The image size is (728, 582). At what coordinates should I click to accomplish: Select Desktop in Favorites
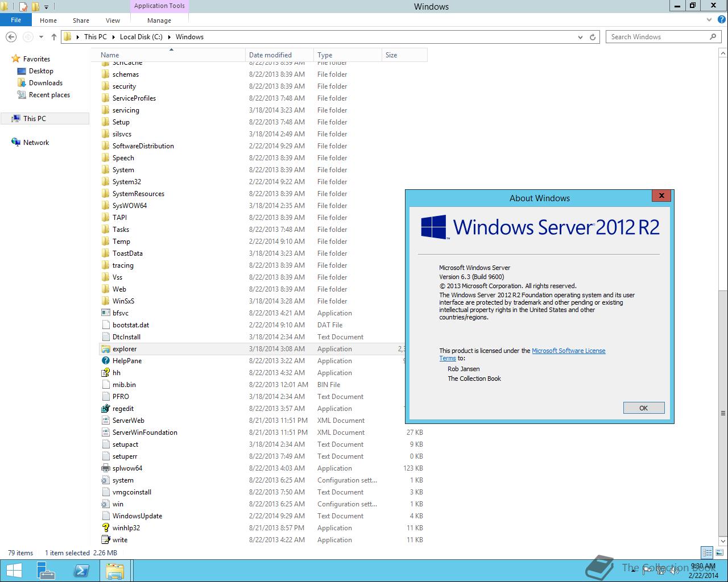tap(41, 71)
